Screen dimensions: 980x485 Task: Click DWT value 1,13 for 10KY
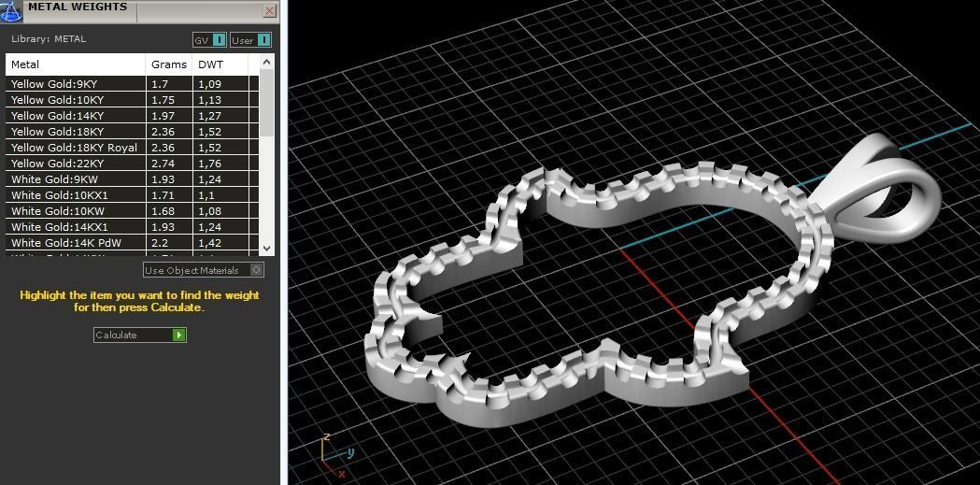pos(210,100)
